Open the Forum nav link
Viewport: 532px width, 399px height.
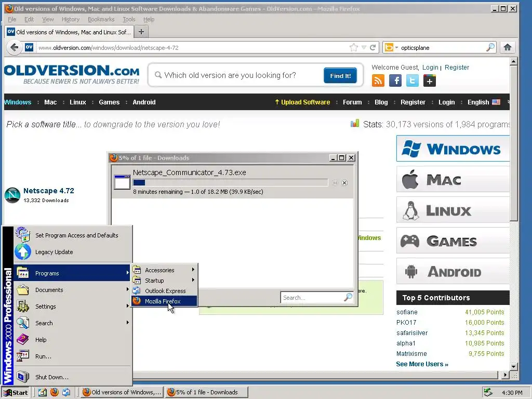coord(352,102)
